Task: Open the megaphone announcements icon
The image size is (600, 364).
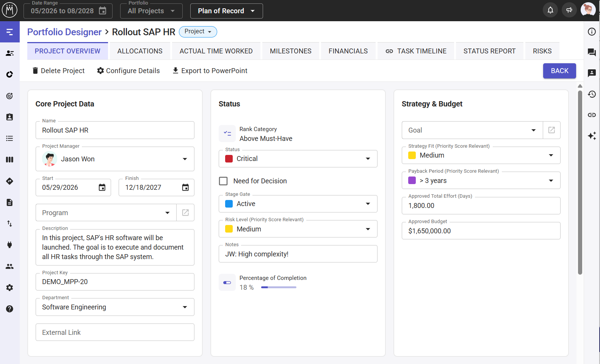Action: (569, 10)
